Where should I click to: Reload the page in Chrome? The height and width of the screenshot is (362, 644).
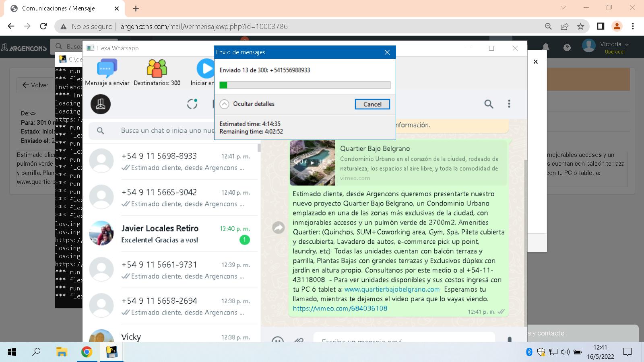click(x=43, y=26)
